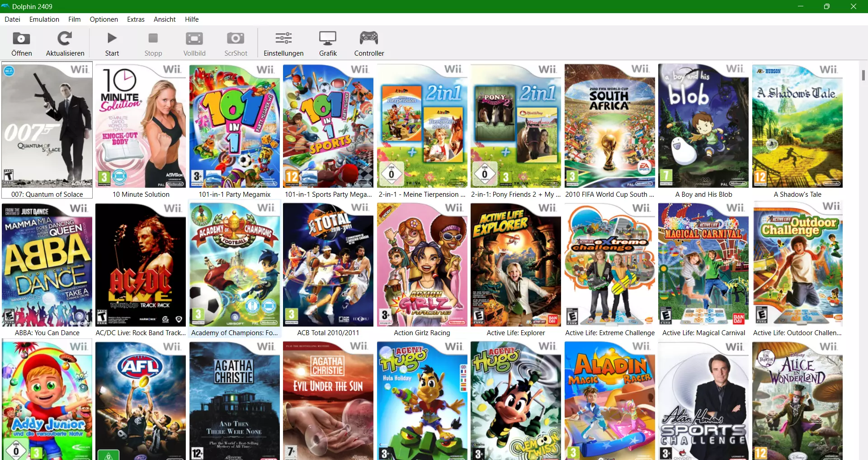
Task: Open the Emulation menu
Action: coord(44,19)
